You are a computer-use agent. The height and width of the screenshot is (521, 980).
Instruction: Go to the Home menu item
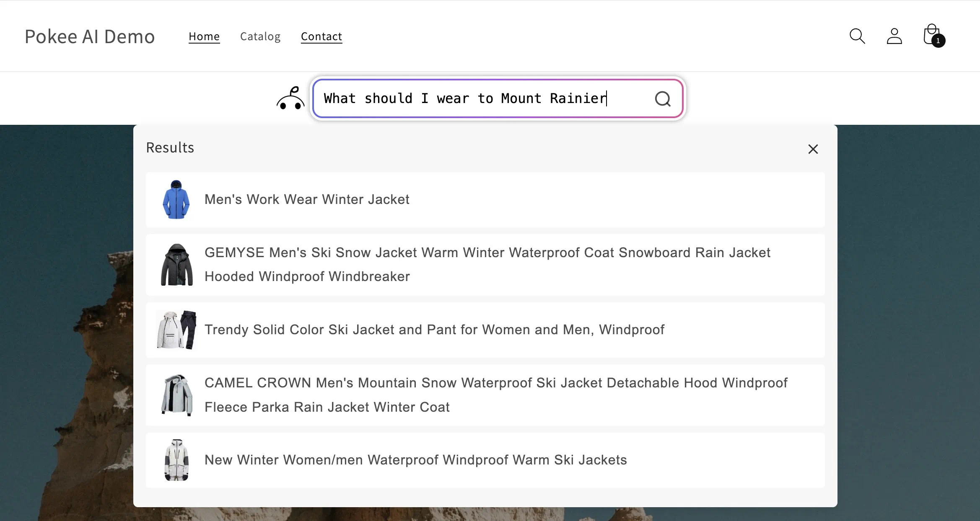click(204, 36)
